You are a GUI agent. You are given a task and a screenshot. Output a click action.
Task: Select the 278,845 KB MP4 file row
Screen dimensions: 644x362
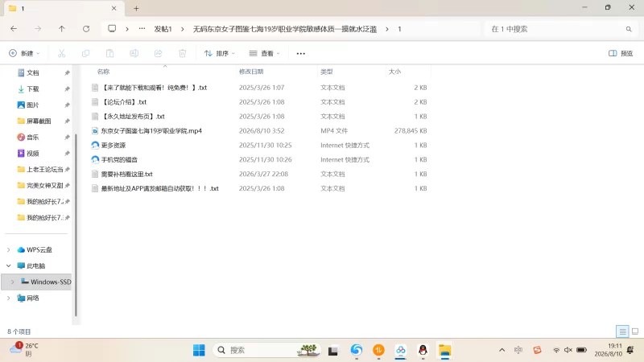click(259, 130)
